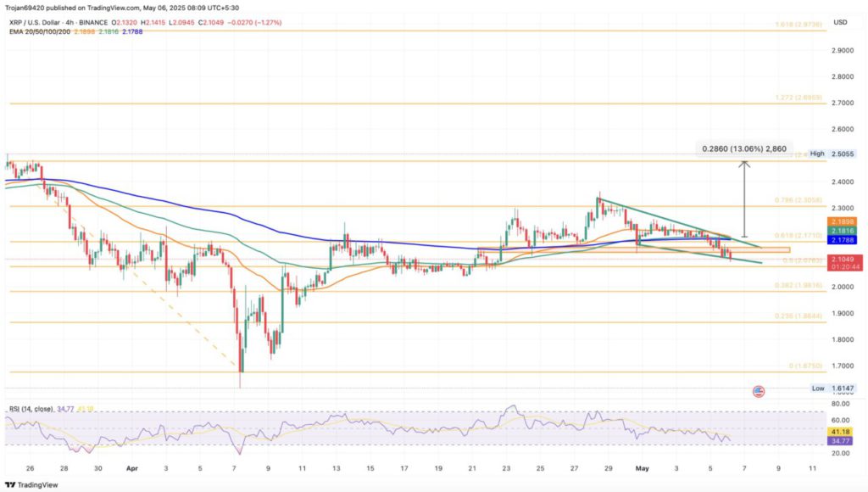Click the red current price 2.1049 label
Viewport: 868px width, 492px height.
[x=846, y=260]
